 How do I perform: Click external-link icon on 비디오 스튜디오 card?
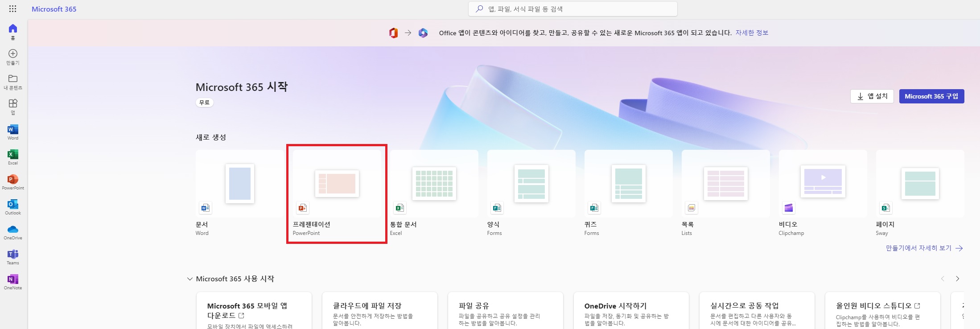pyautogui.click(x=917, y=306)
